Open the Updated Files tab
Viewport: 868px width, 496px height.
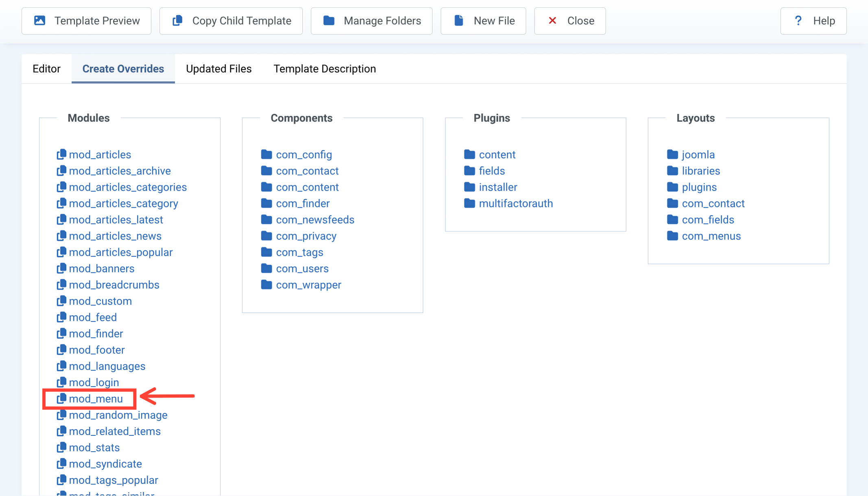click(218, 69)
